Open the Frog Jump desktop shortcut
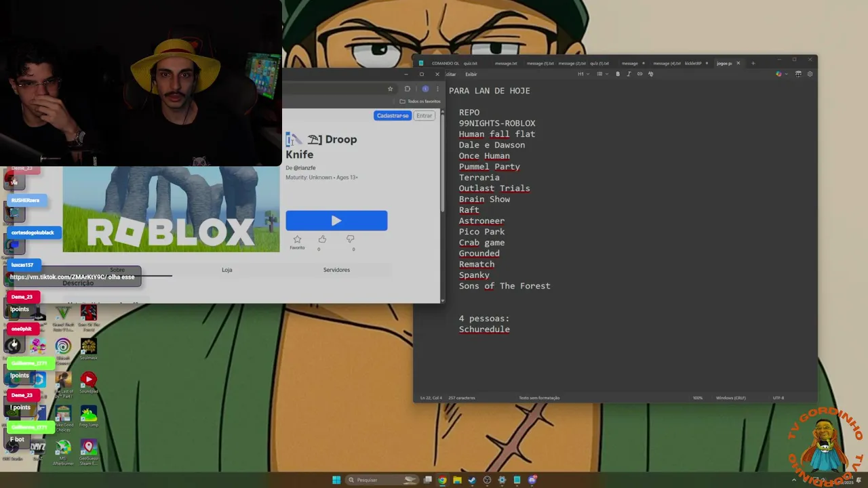Image resolution: width=868 pixels, height=488 pixels. point(89,416)
